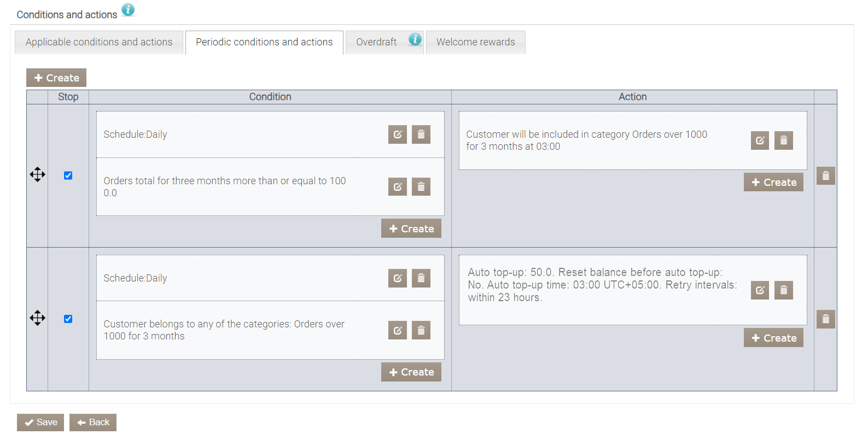Switch to Applicable conditions and actions tab

point(99,42)
